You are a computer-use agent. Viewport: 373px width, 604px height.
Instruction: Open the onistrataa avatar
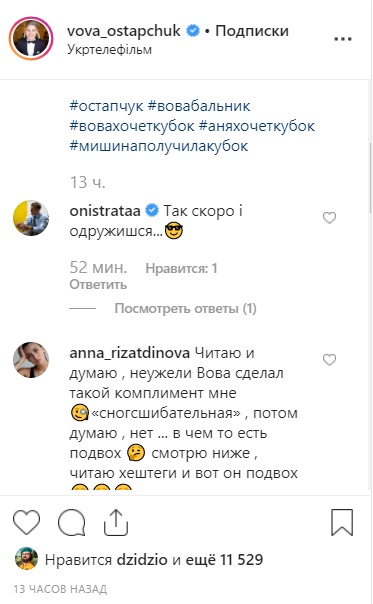pos(31,218)
